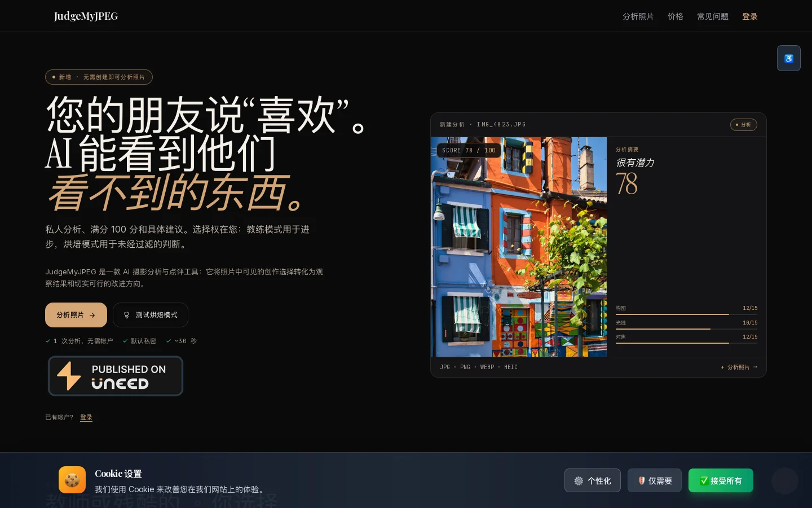Click the 新增 · 无需创建即可分析照片 badge
812x508 pixels.
click(x=99, y=77)
